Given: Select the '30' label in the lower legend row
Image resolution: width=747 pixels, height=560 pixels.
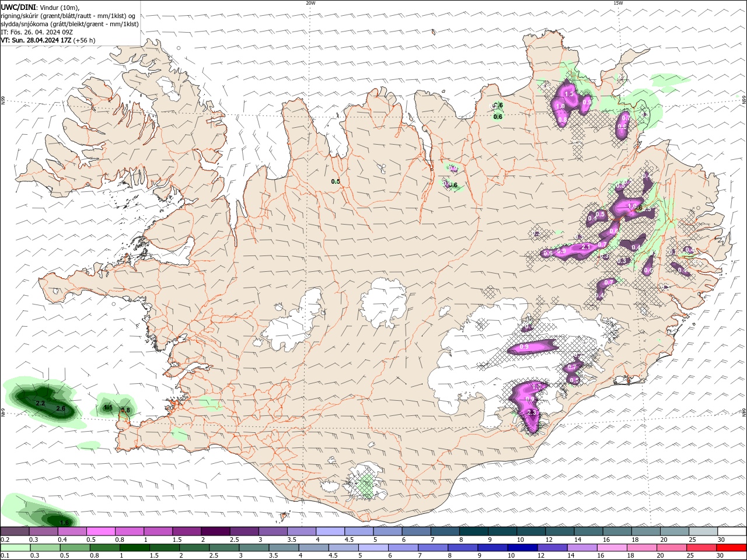Looking at the screenshot, I should [x=721, y=555].
